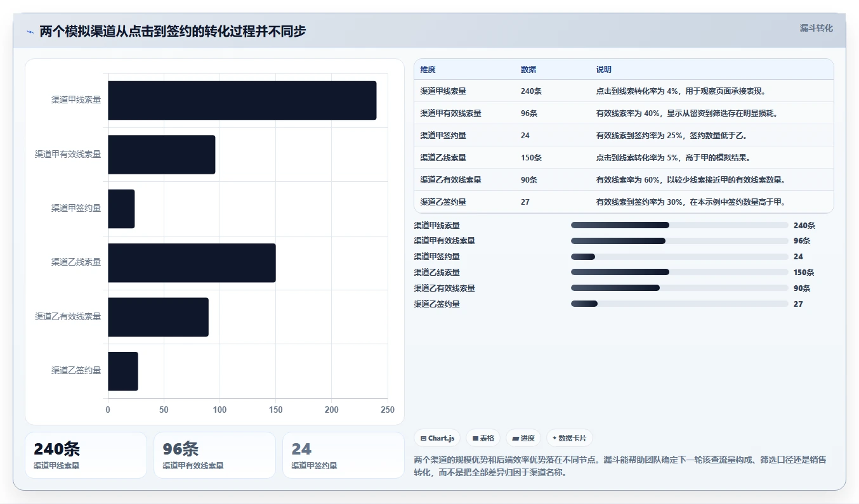This screenshot has height=504, width=859.
Task: Click the 渠道乙线索量 progress bar
Action: point(679,273)
